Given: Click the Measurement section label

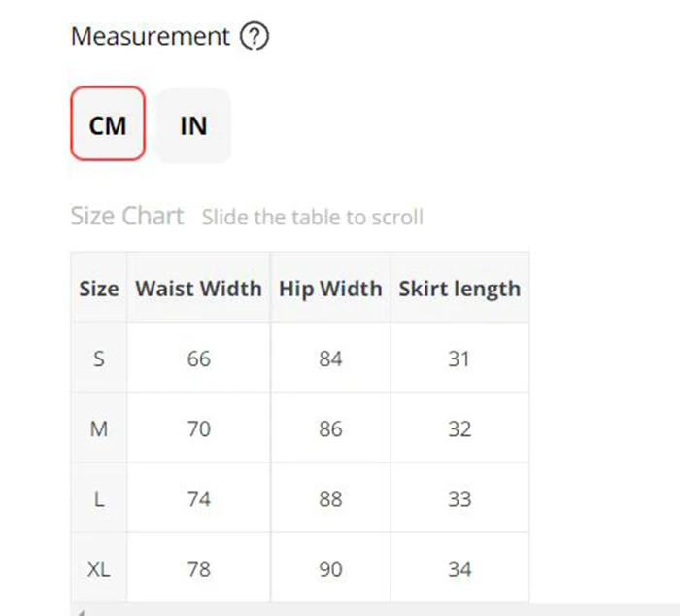Looking at the screenshot, I should [151, 37].
